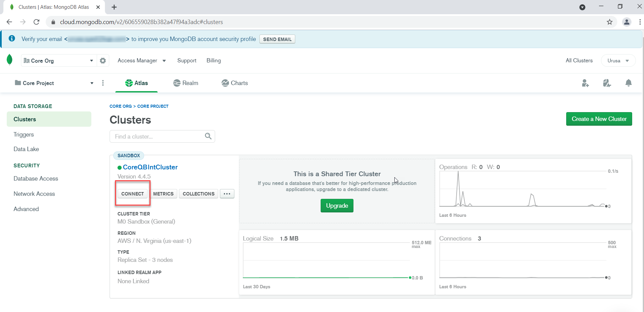
Task: Click the invite users icon near notifications
Action: (585, 83)
